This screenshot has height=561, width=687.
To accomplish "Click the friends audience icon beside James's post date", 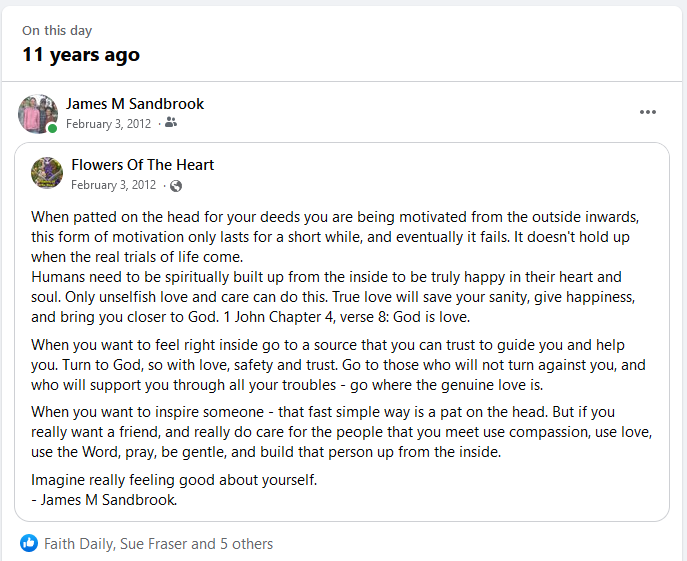I will pos(171,123).
